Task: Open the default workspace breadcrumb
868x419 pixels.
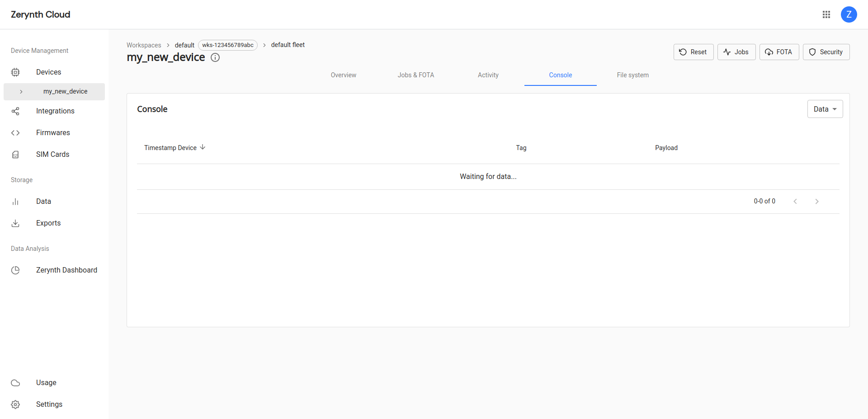Action: point(184,45)
